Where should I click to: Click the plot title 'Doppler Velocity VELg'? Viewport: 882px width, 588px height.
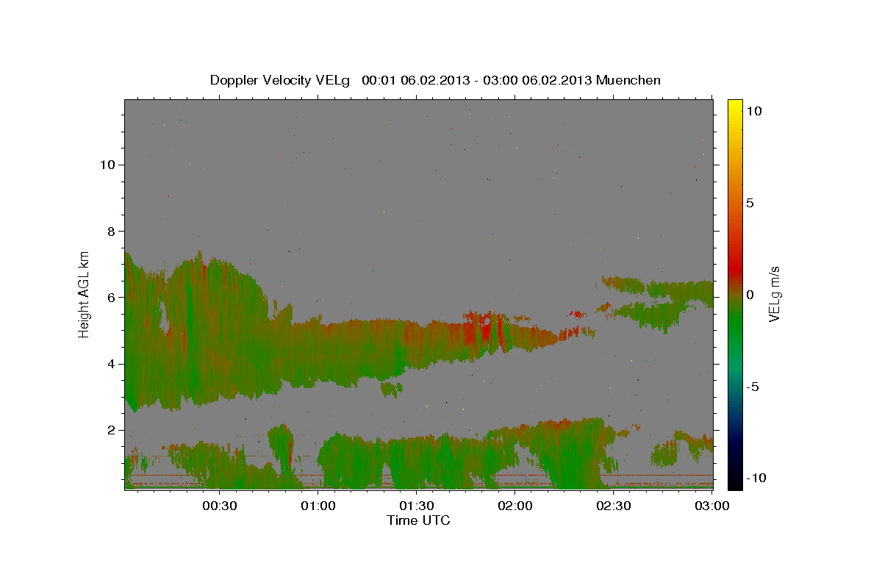(x=280, y=80)
